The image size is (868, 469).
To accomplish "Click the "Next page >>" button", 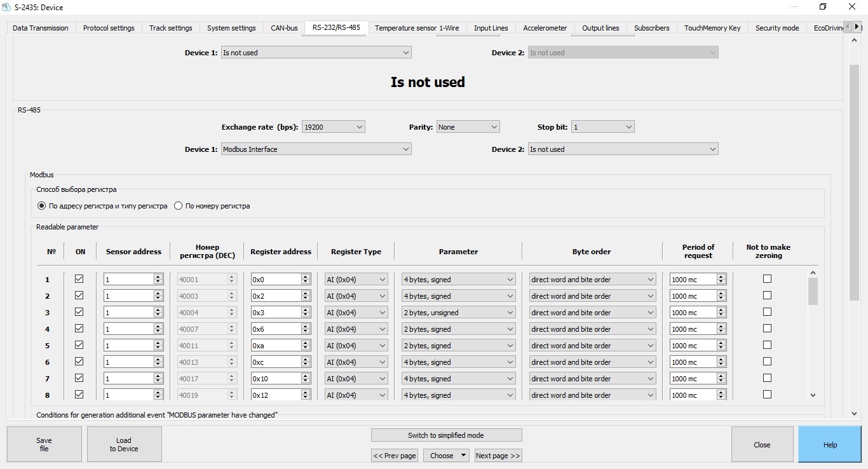I will tap(498, 455).
